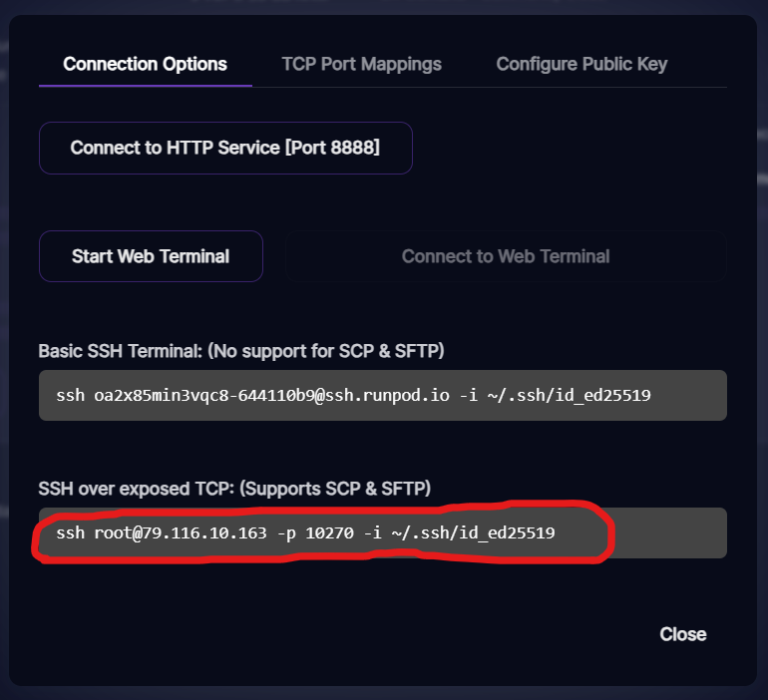Viewport: 768px width, 700px height.
Task: Click the IP address 79.116.10.163 text
Action: click(x=204, y=532)
